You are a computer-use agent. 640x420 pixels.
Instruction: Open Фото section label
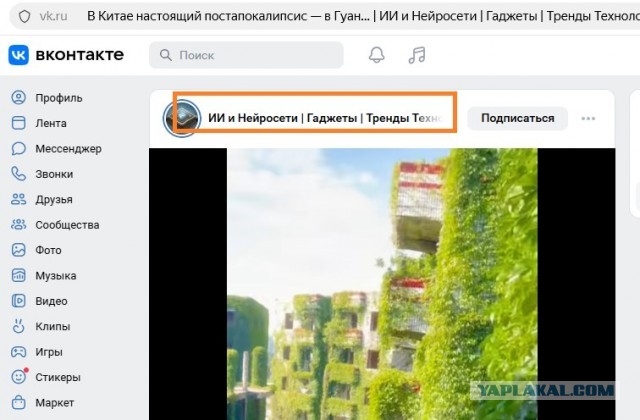48,250
